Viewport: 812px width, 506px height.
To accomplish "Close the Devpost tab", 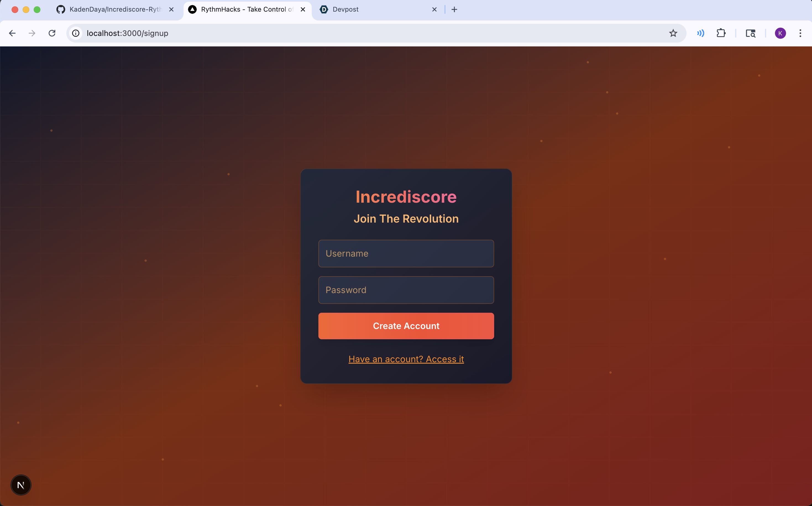I will tap(434, 9).
